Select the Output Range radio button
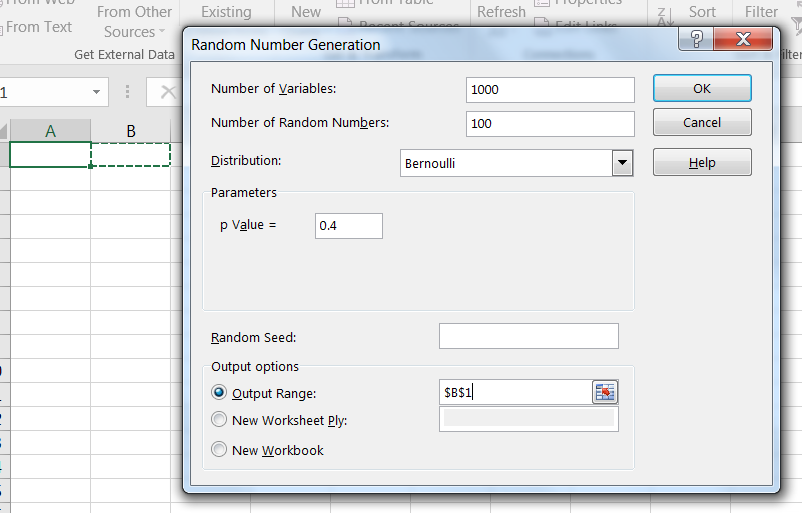This screenshot has width=802, height=513. point(219,393)
